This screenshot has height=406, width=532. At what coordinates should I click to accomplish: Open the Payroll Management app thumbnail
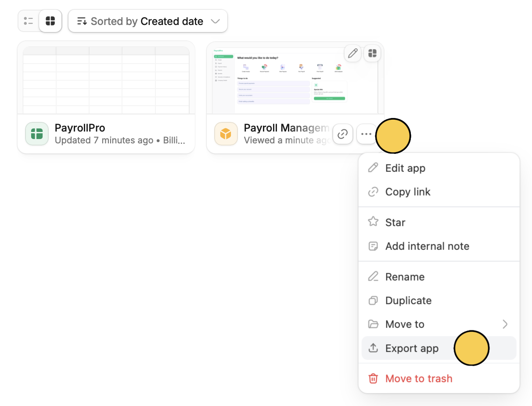point(295,80)
